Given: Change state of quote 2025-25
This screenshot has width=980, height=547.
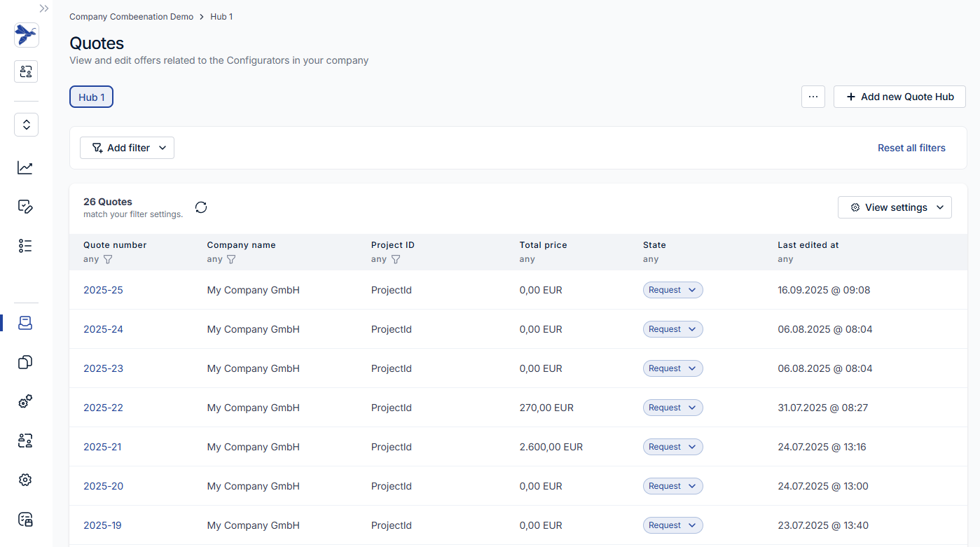Looking at the screenshot, I should coord(672,290).
